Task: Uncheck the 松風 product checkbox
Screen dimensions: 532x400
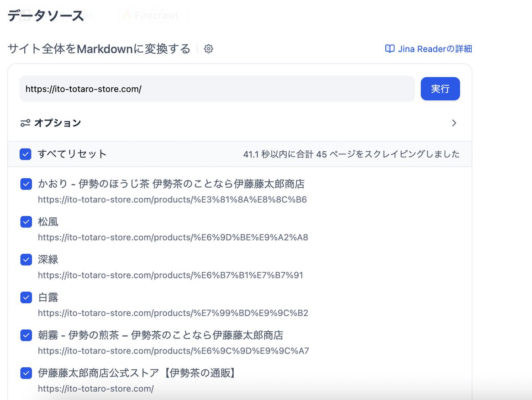Action: [x=26, y=222]
